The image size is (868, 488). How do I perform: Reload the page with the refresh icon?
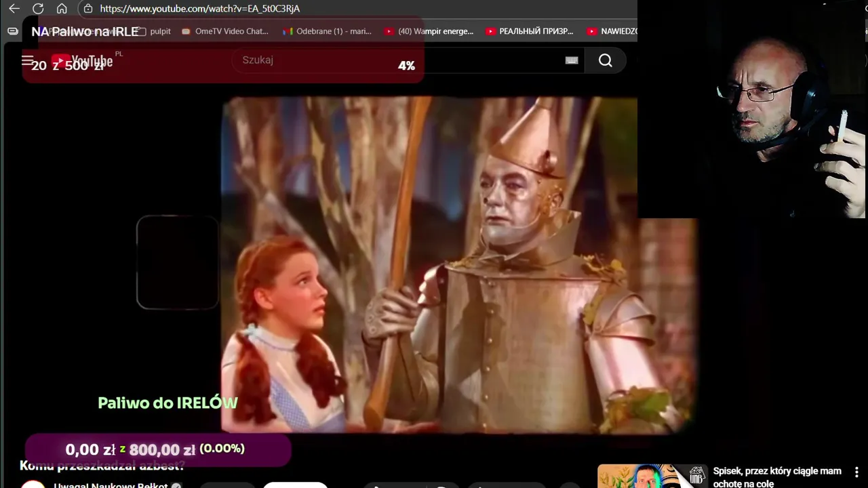click(x=38, y=9)
